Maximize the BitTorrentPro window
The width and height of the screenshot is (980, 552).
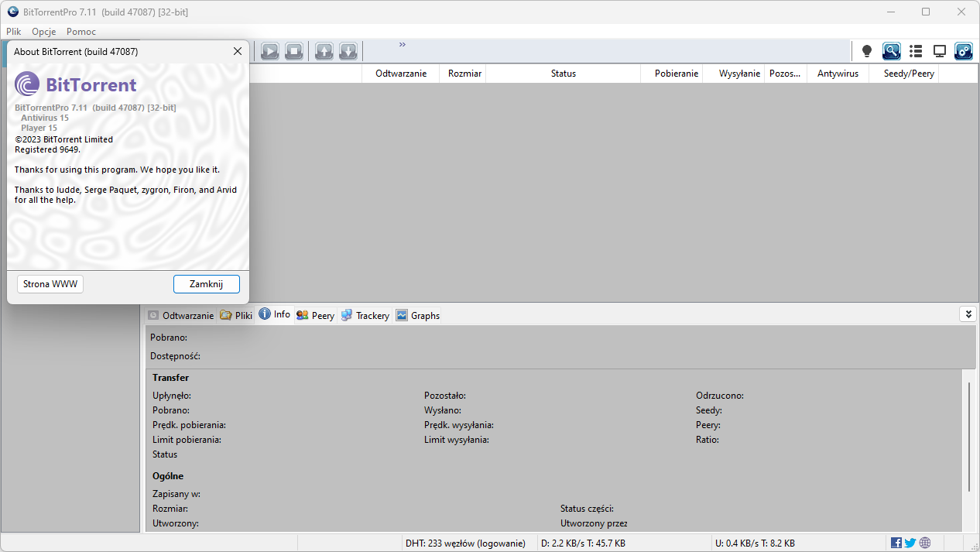[x=926, y=12]
